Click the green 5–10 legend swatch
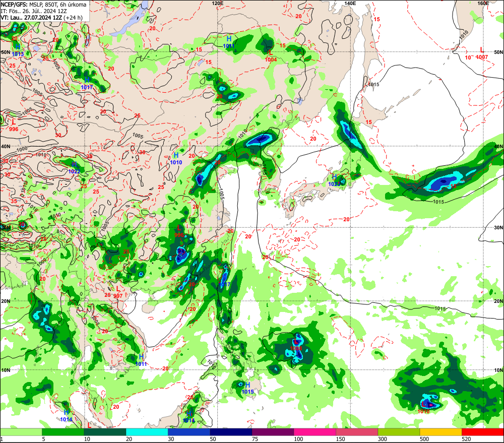Screen dimensions: 504x443 63,432
